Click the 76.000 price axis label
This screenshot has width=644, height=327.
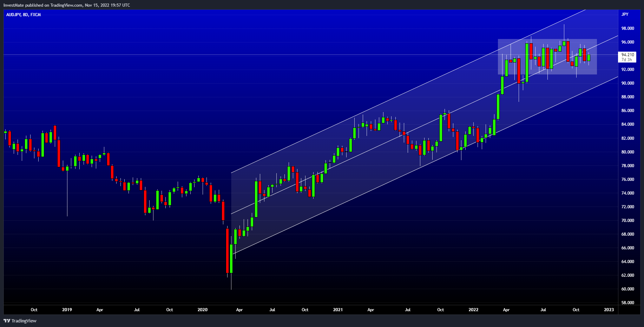[x=627, y=179]
